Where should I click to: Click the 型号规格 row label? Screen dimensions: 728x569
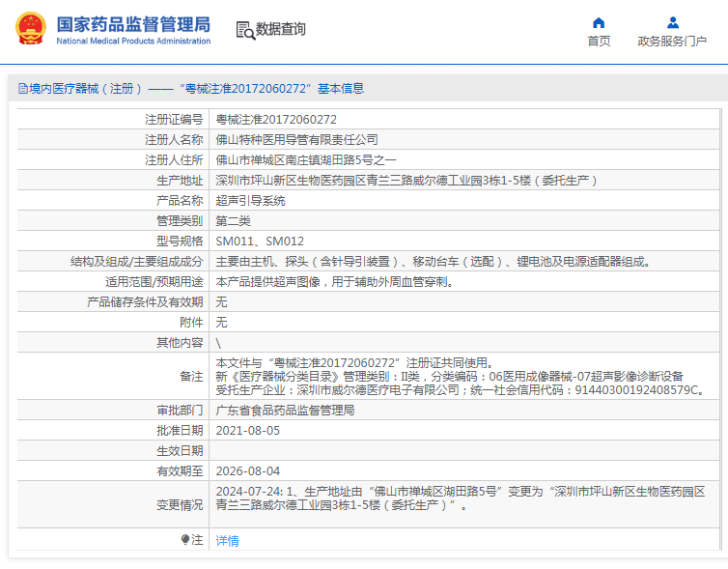coord(180,242)
